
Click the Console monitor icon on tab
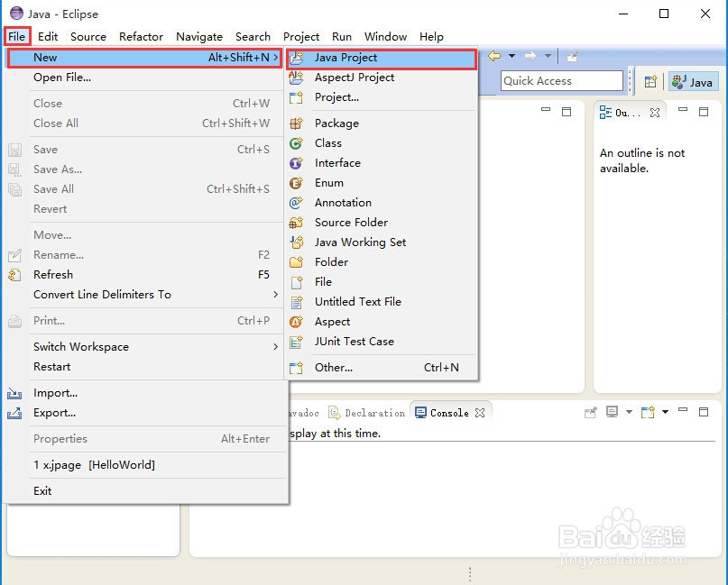point(420,413)
